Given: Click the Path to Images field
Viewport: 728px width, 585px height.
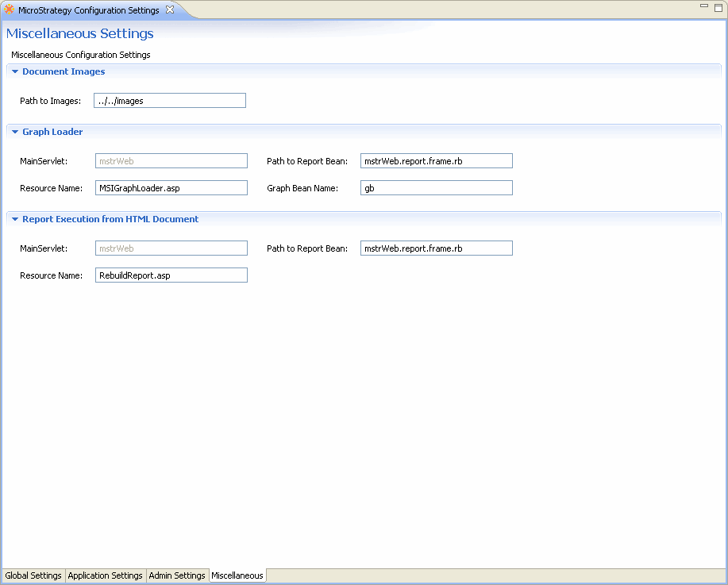Looking at the screenshot, I should click(x=170, y=101).
